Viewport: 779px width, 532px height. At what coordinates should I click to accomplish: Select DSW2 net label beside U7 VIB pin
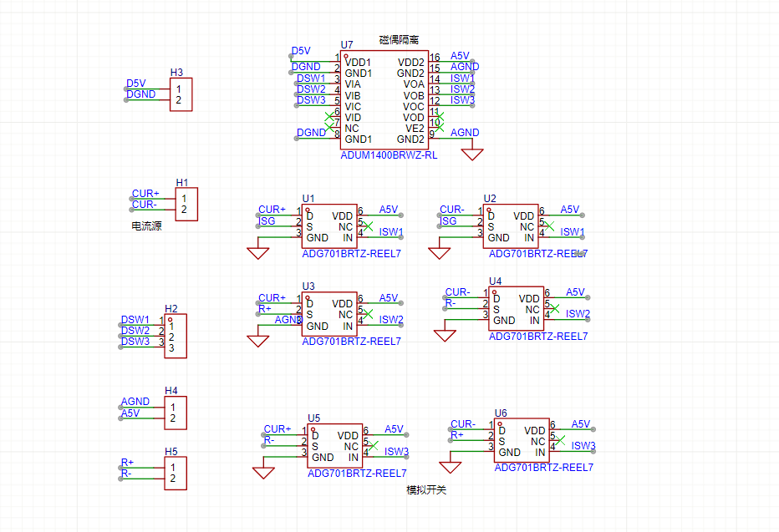[311, 89]
